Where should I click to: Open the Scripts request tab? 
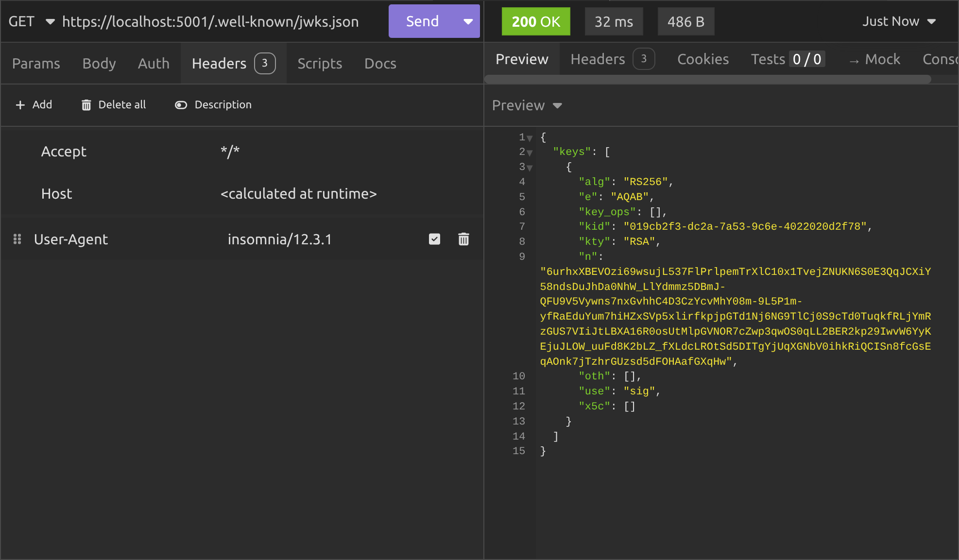320,64
